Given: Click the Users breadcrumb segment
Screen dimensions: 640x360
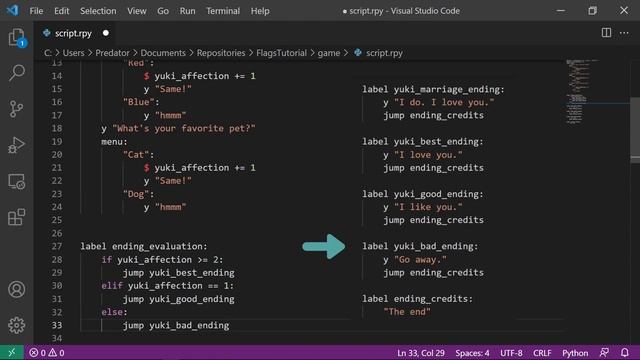Looking at the screenshot, I should (73, 53).
